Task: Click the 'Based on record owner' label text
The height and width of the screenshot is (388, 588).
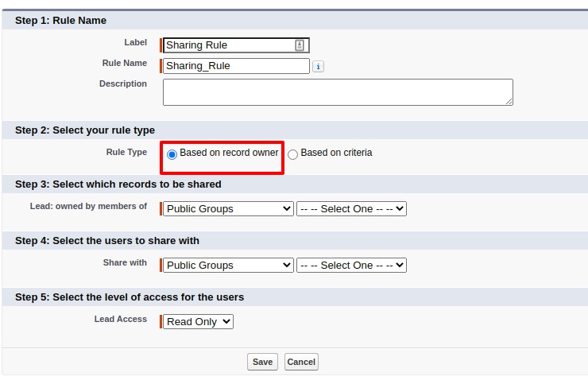Action: point(229,153)
